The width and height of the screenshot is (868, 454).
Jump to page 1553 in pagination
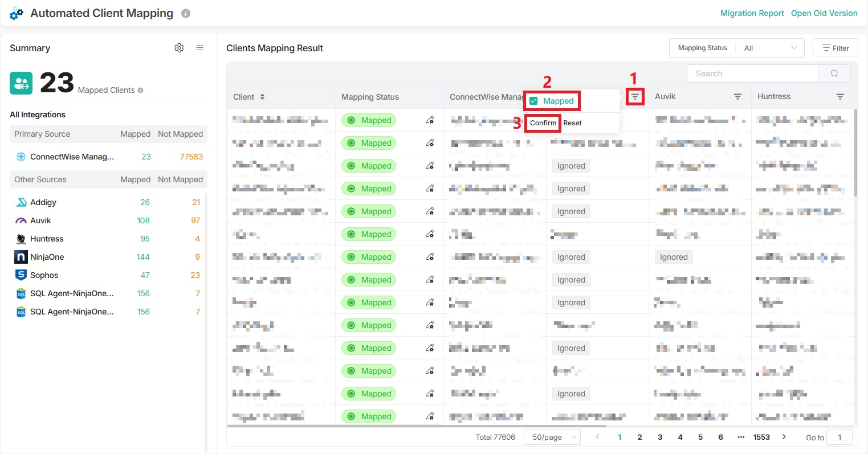coord(761,437)
